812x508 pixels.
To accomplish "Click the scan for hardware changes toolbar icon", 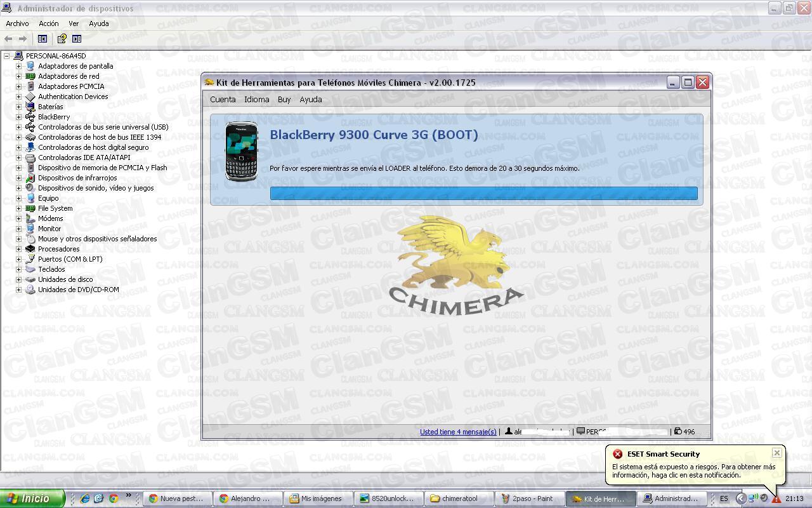I will pos(77,39).
